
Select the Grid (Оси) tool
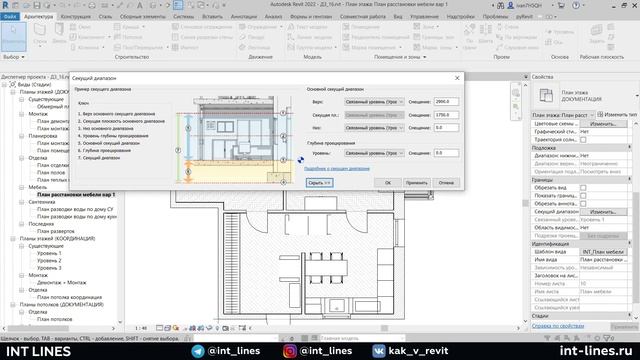[554, 42]
